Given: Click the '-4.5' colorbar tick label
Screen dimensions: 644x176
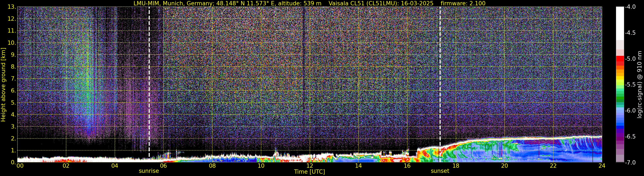Looking at the screenshot, I should coord(630,33).
